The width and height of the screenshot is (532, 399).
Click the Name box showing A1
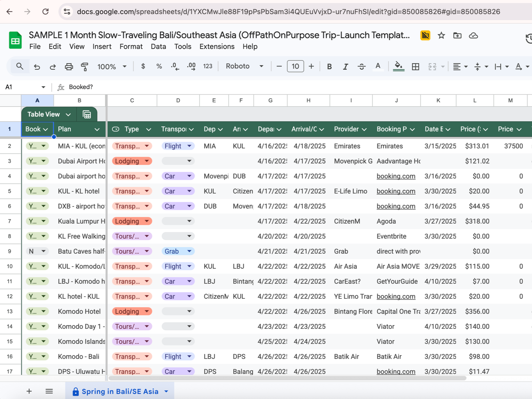pos(25,87)
